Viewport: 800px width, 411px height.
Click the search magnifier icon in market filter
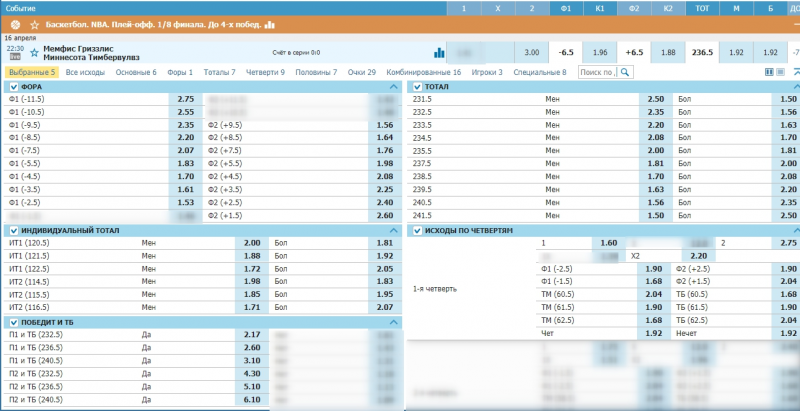[624, 72]
